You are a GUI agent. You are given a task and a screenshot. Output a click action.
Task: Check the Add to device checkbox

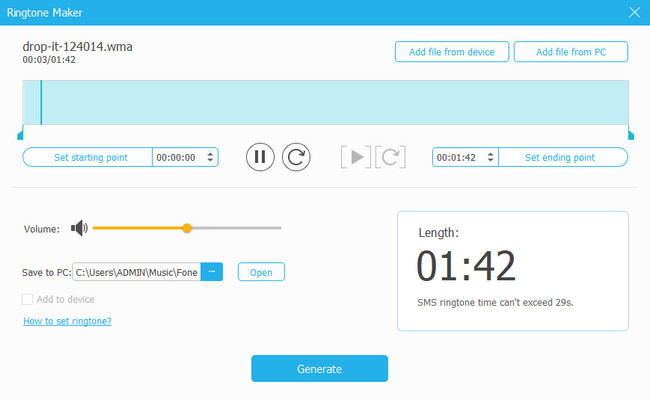point(27,299)
